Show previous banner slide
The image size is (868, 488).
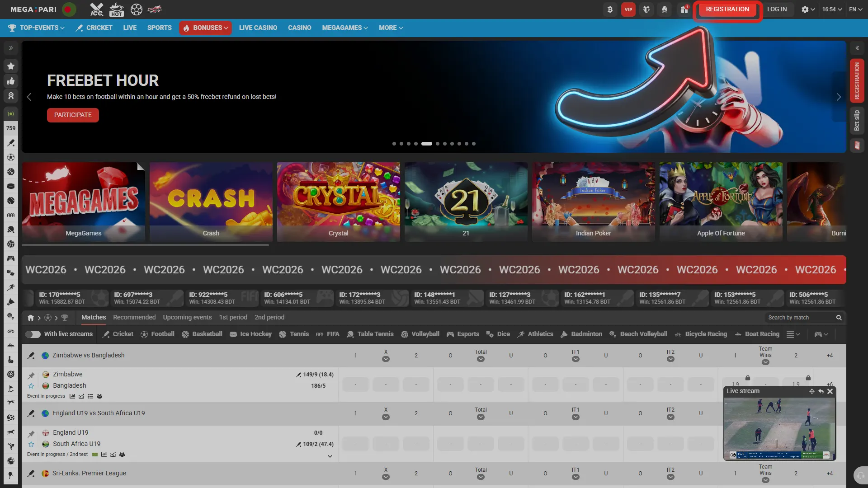pyautogui.click(x=29, y=97)
